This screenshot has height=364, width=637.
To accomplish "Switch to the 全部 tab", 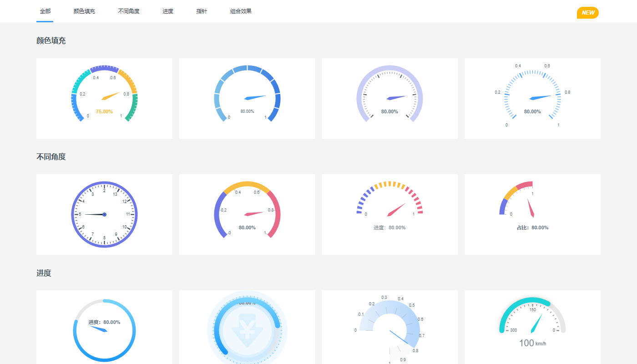I will [45, 11].
